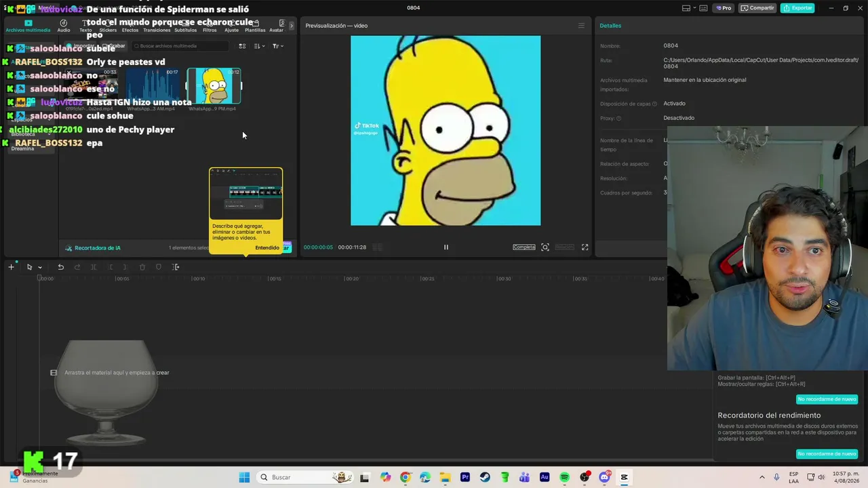
Task: Open Adobe Audition from the taskbar
Action: click(545, 477)
